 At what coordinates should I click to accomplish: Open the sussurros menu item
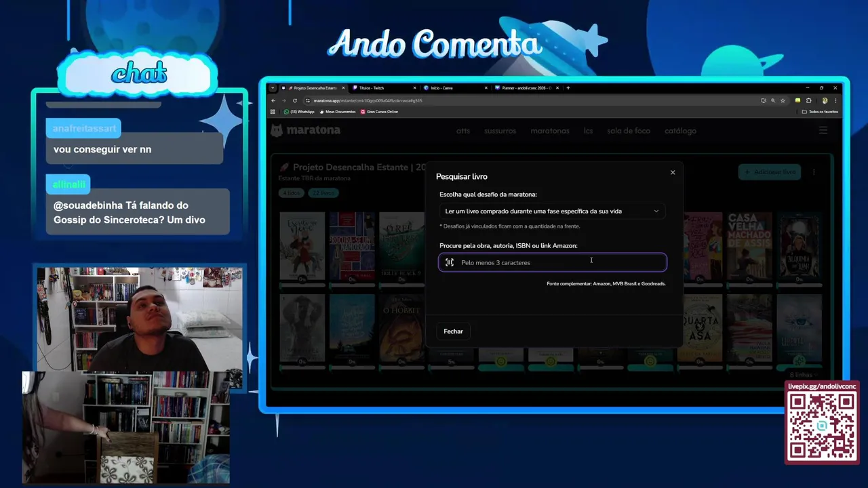tap(500, 131)
